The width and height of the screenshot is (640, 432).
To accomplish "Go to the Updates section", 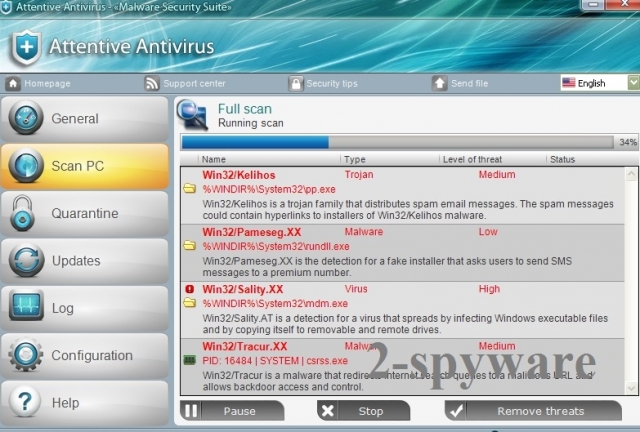I will point(84,261).
